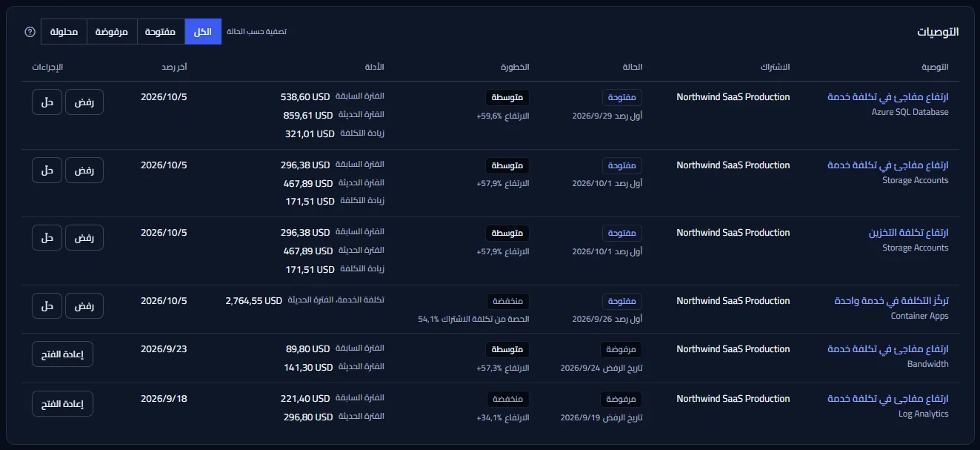
Task: Click the last-detected date 2026/9/18
Action: [x=164, y=398]
